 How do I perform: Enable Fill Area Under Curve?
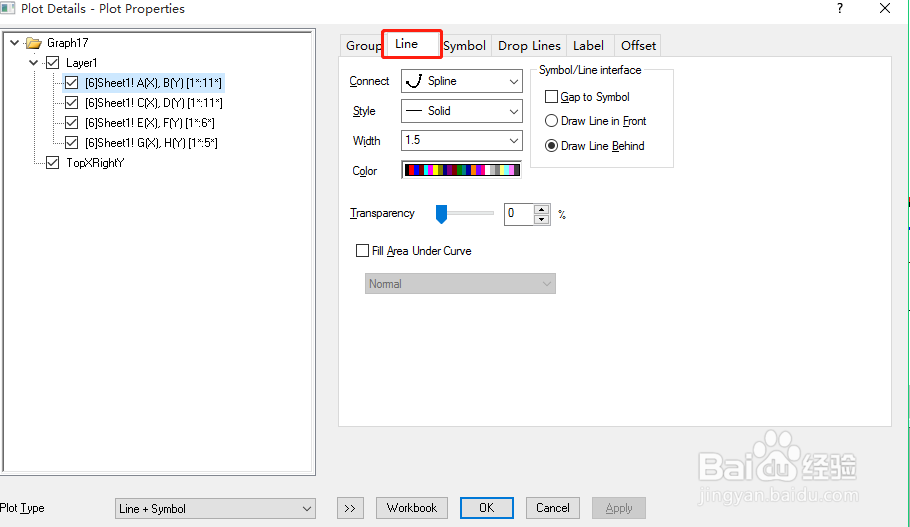point(362,251)
